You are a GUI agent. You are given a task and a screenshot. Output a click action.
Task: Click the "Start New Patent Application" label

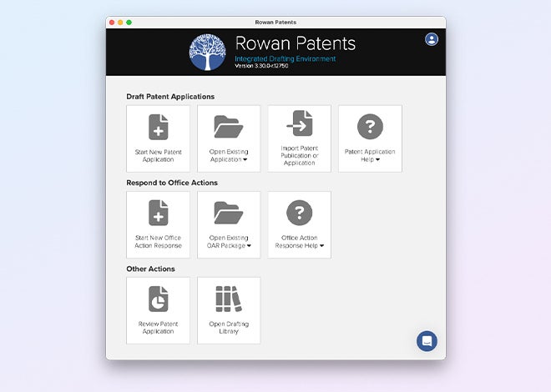coord(158,155)
